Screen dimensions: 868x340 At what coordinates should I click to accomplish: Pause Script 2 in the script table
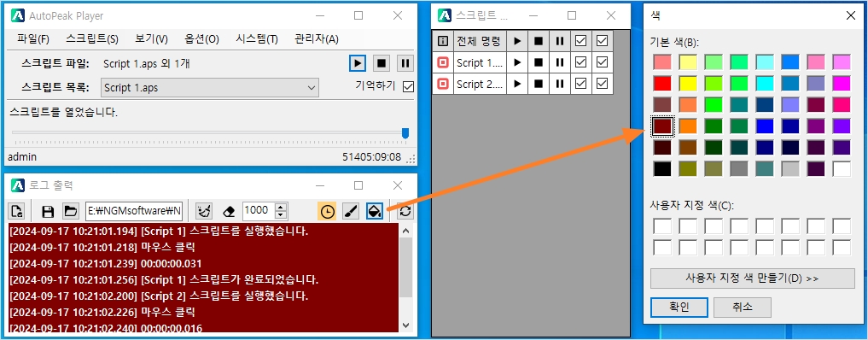(x=560, y=85)
